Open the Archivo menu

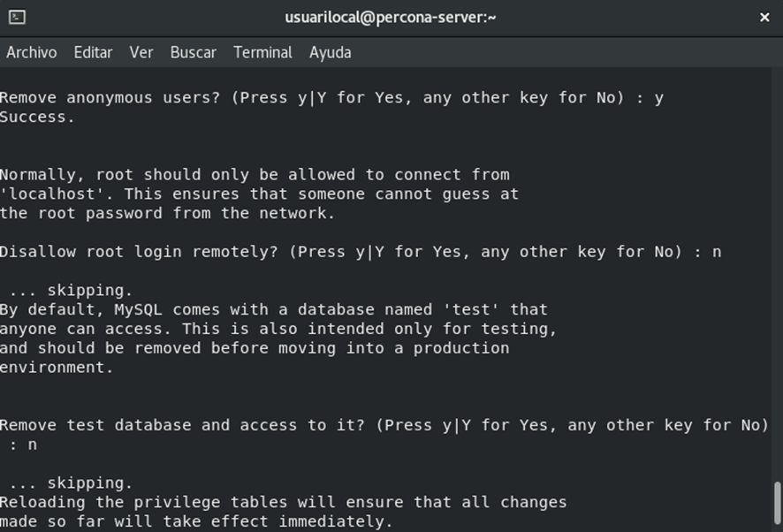click(32, 52)
